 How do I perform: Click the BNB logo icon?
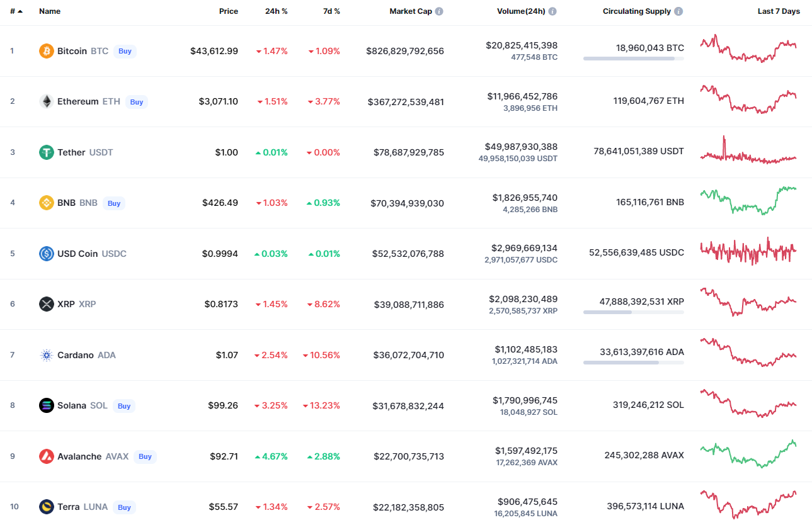pyautogui.click(x=47, y=203)
